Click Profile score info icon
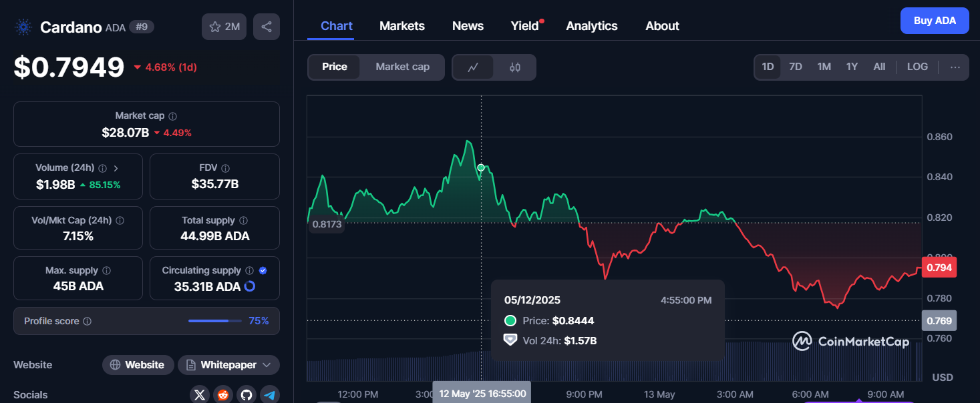Viewport: 980px width, 403px height. [87, 322]
